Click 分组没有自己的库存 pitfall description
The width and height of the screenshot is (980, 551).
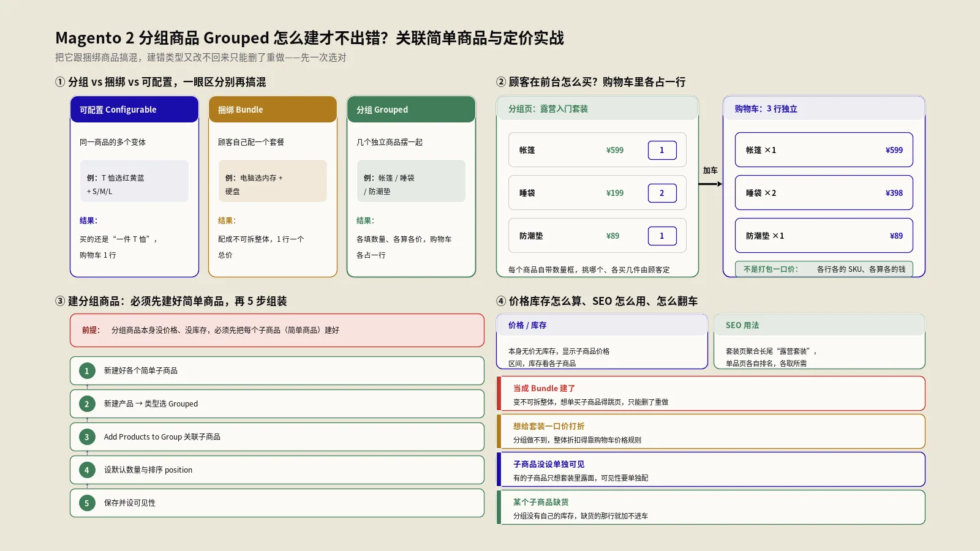point(581,516)
